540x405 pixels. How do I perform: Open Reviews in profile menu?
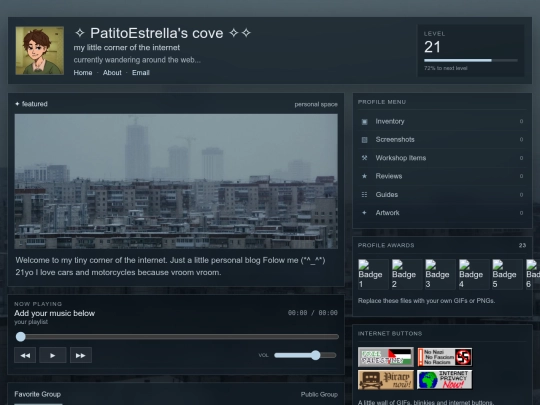coord(442,176)
